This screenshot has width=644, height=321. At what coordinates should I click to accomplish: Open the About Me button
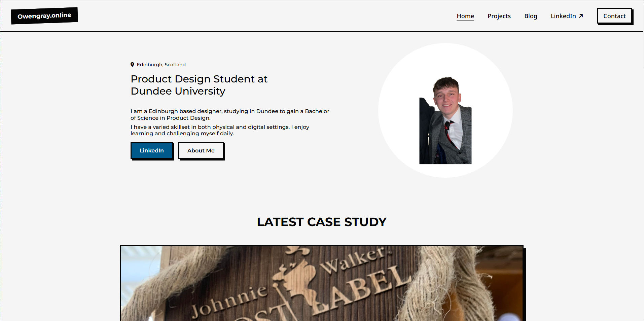tap(201, 151)
